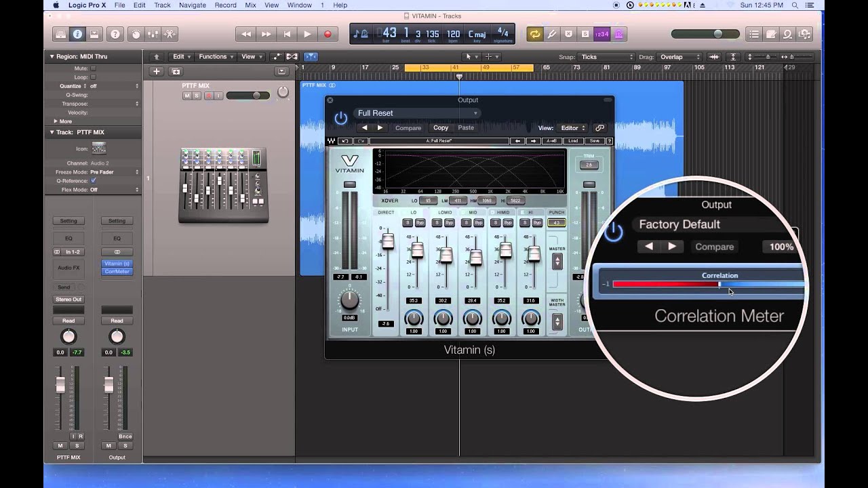Open the Navigate menu
The height and width of the screenshot is (488, 868).
[192, 5]
